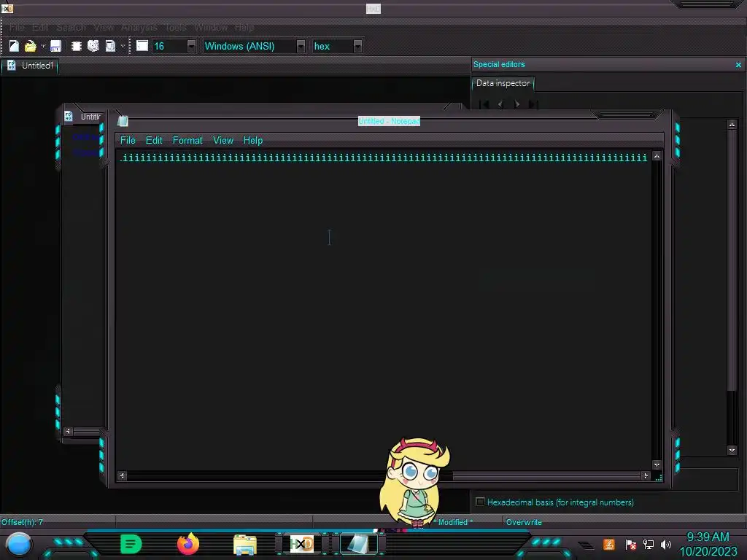This screenshot has width=747, height=560.
Task: Open HxD View menu
Action: tap(104, 28)
